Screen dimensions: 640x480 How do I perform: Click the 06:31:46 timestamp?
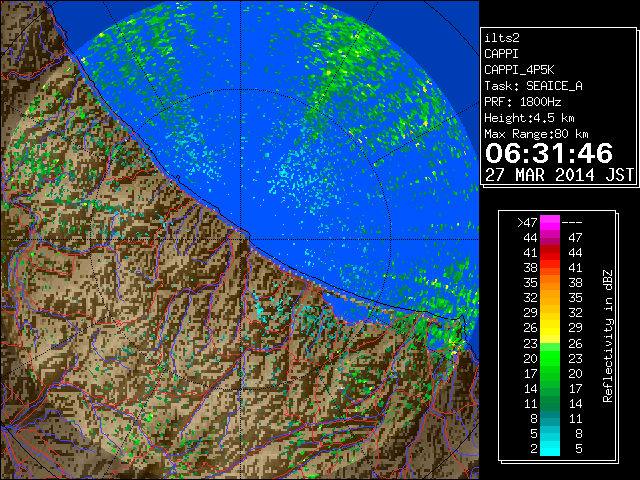click(549, 153)
